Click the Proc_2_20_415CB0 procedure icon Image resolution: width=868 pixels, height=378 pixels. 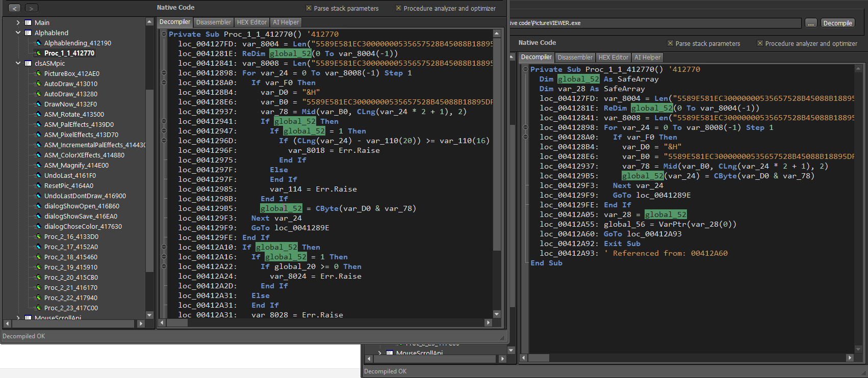38,277
